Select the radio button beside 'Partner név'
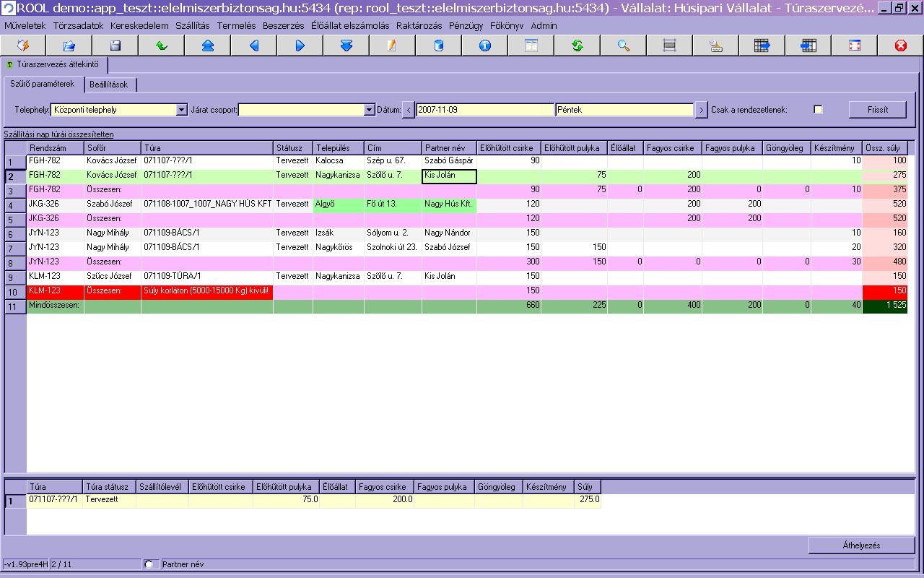The image size is (924, 578). coord(149,564)
